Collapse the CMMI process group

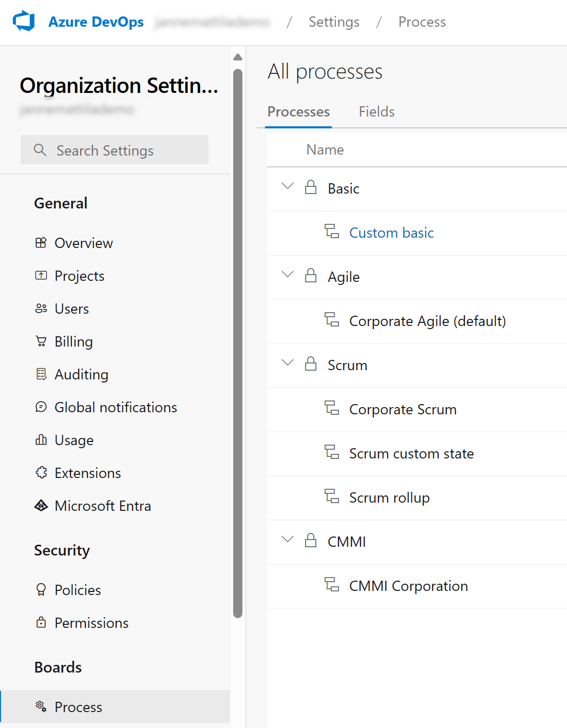pyautogui.click(x=288, y=539)
